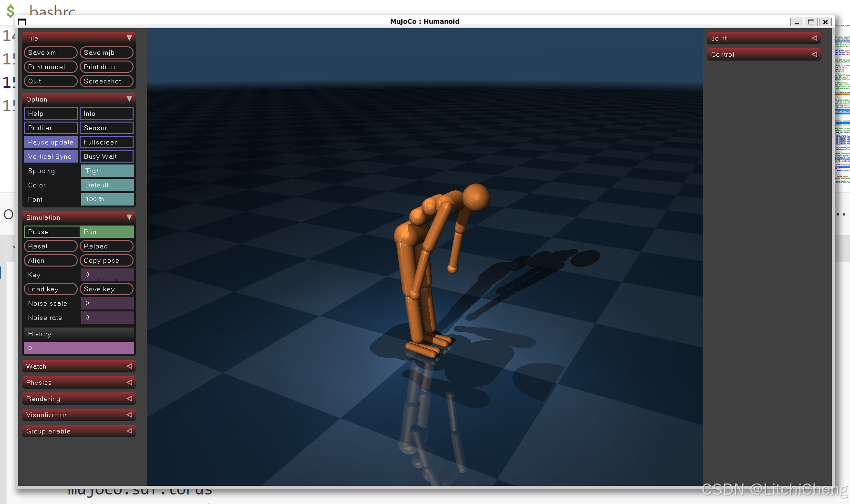The width and height of the screenshot is (850, 504).
Task: Select Run in the Simulation section
Action: pyautogui.click(x=107, y=232)
